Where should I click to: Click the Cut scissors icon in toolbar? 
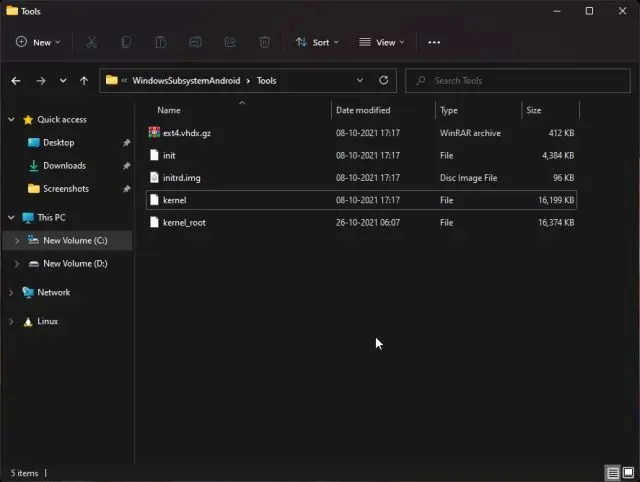91,42
